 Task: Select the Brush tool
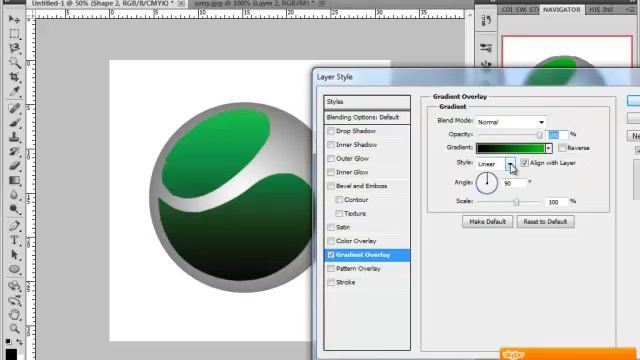14,122
